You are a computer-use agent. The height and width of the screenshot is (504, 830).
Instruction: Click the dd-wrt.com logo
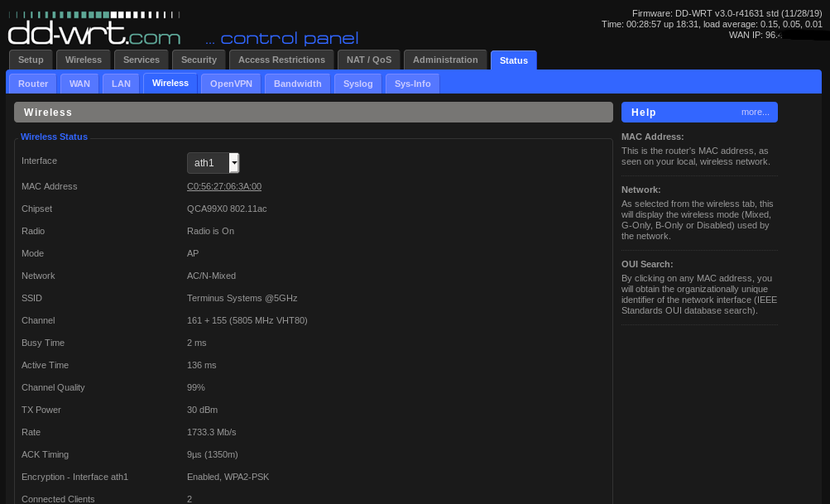pos(94,33)
